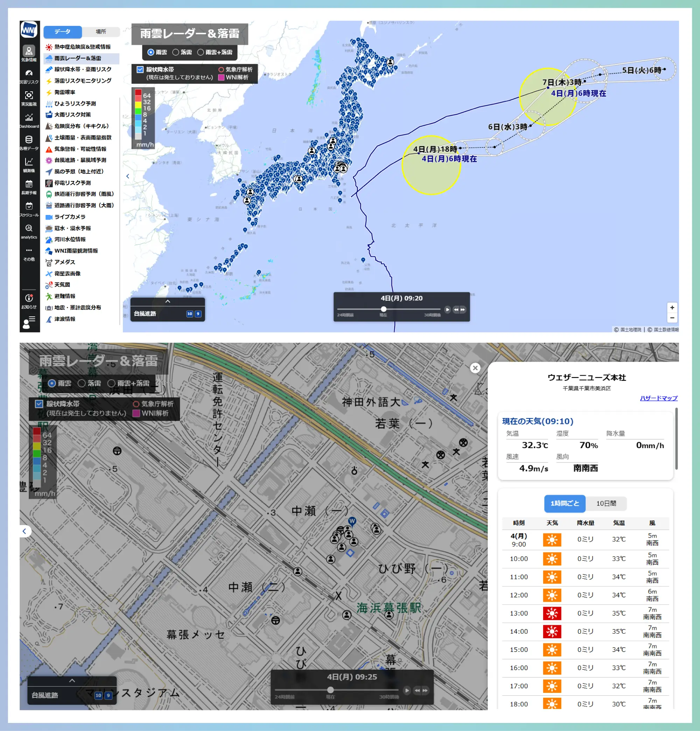Toggle 線状降水帯 checkbox in upper map

click(x=140, y=69)
